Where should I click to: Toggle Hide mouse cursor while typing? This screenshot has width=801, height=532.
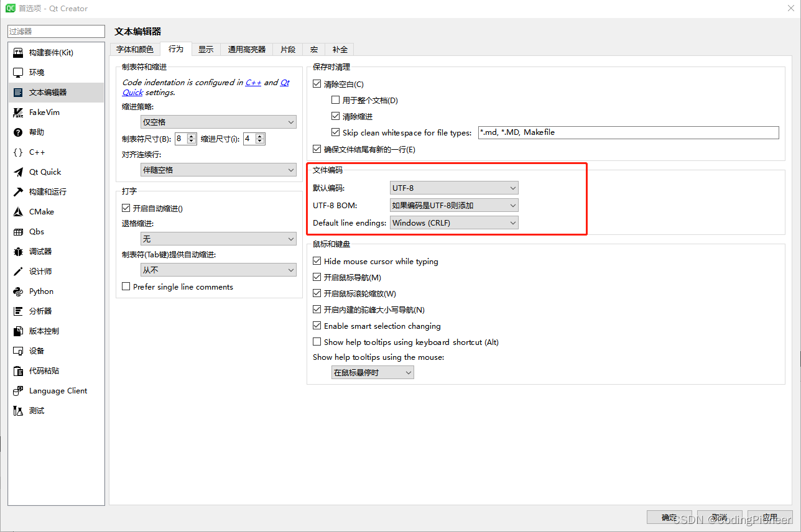coord(317,261)
